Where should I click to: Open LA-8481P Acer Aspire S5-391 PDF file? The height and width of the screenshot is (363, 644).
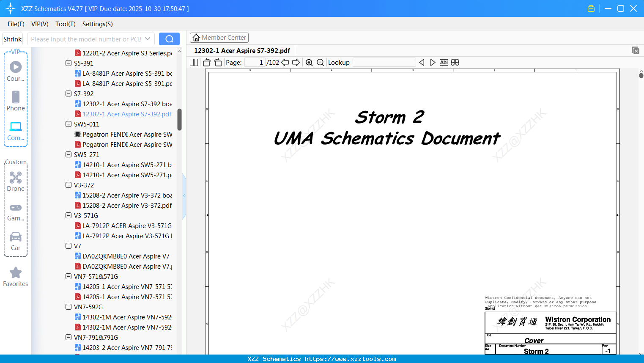[x=123, y=83]
